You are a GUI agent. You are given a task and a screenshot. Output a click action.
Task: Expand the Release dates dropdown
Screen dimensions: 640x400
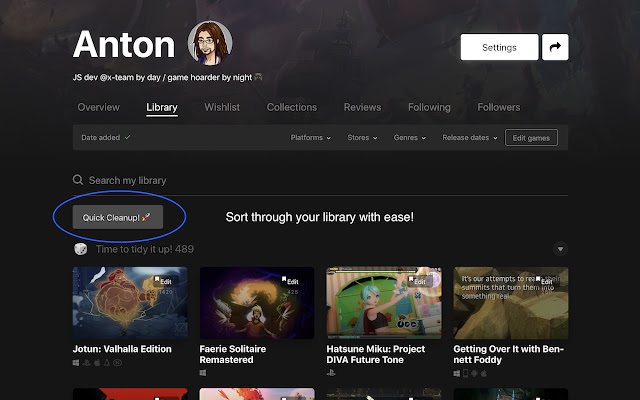coord(469,138)
